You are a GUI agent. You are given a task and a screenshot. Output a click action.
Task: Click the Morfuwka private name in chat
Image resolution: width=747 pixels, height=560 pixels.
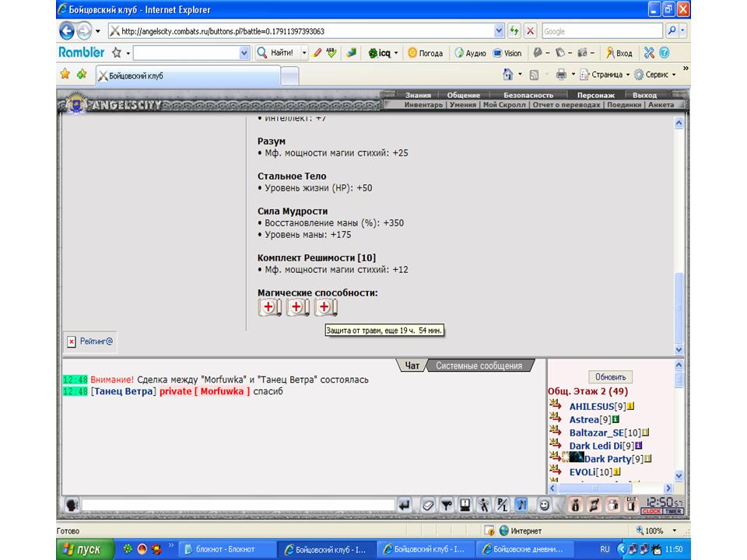click(x=222, y=391)
